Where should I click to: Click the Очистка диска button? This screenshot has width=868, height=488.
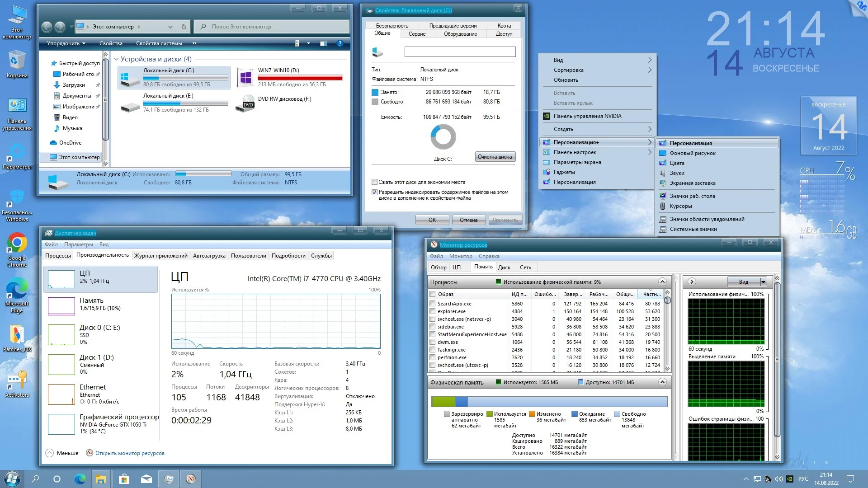(x=495, y=157)
